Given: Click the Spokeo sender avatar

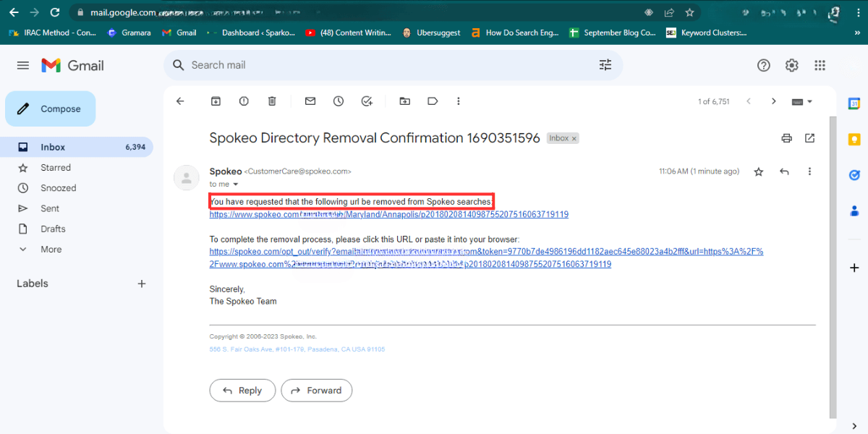Looking at the screenshot, I should point(187,177).
